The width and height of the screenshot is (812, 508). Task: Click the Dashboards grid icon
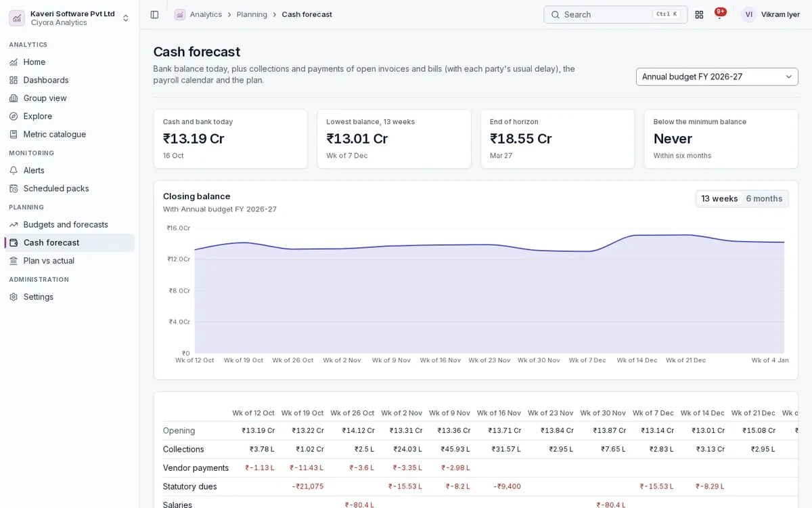click(x=14, y=80)
